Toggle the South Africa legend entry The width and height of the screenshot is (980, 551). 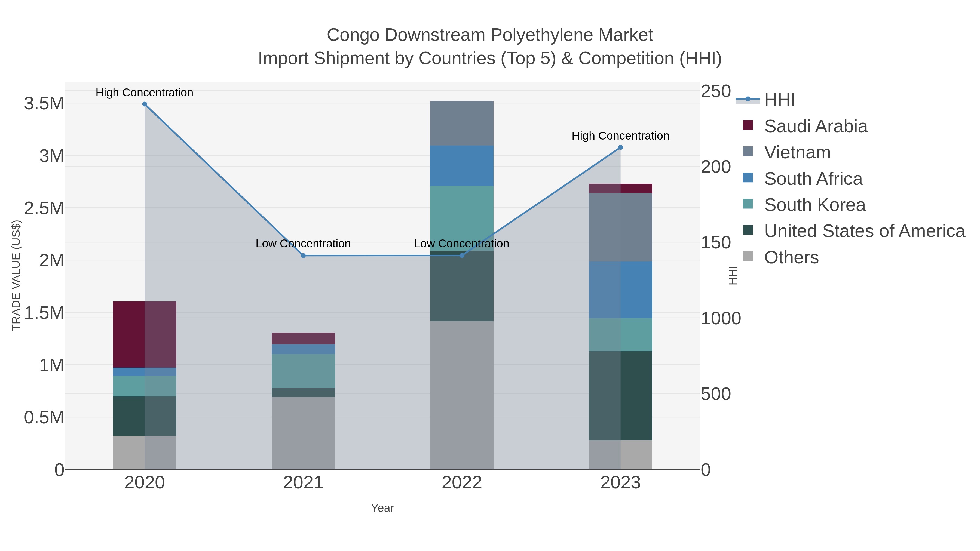(803, 178)
